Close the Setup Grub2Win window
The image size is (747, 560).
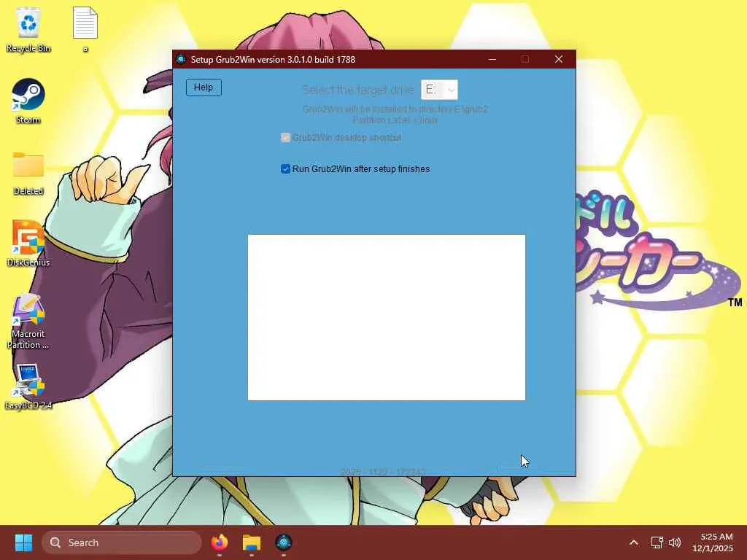click(559, 59)
